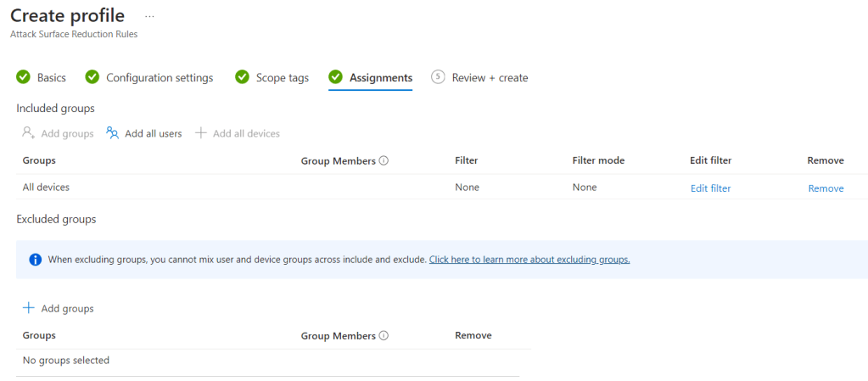Viewport: 868px width, 381px height.
Task: Click Add all users button
Action: [x=153, y=133]
